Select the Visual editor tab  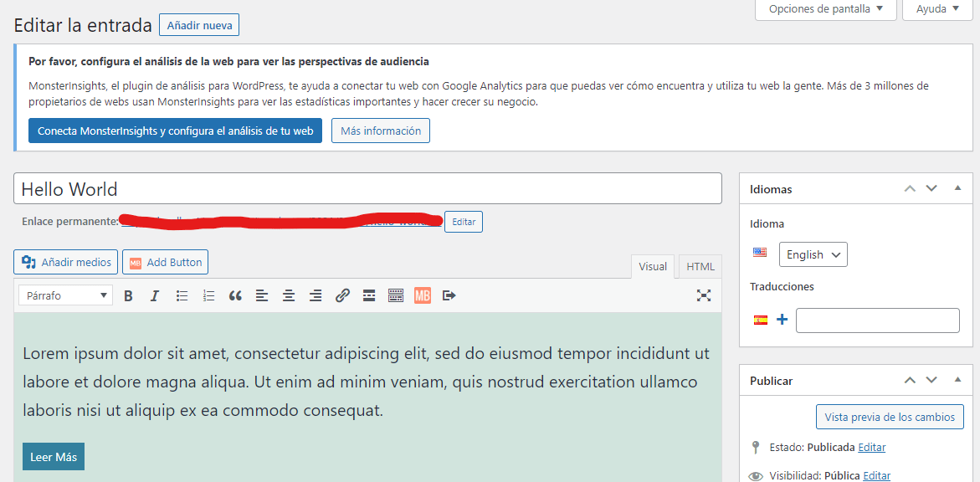point(653,267)
